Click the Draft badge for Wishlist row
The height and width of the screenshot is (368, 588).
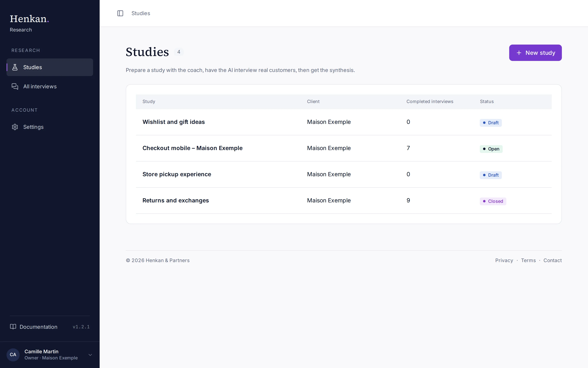[x=491, y=123]
